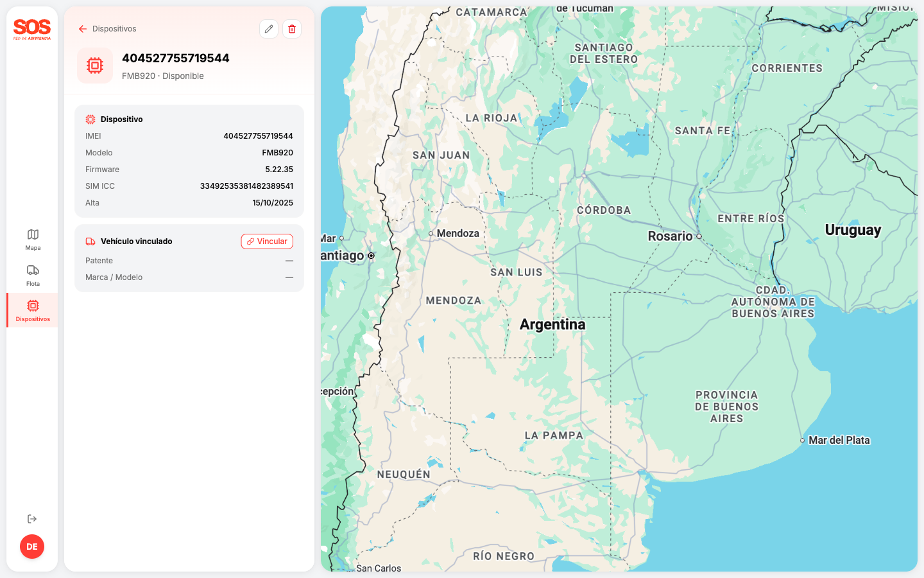Click the pencil icon to edit the device
The image size is (924, 578).
point(268,29)
